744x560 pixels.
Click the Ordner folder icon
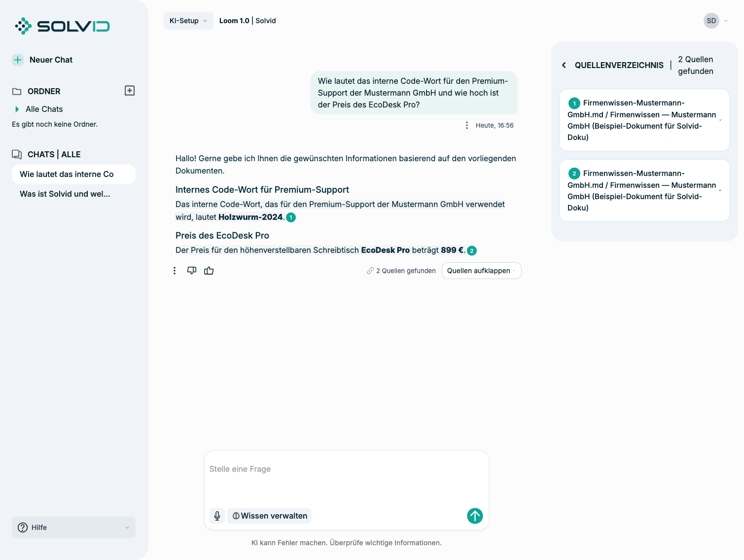[x=17, y=91]
